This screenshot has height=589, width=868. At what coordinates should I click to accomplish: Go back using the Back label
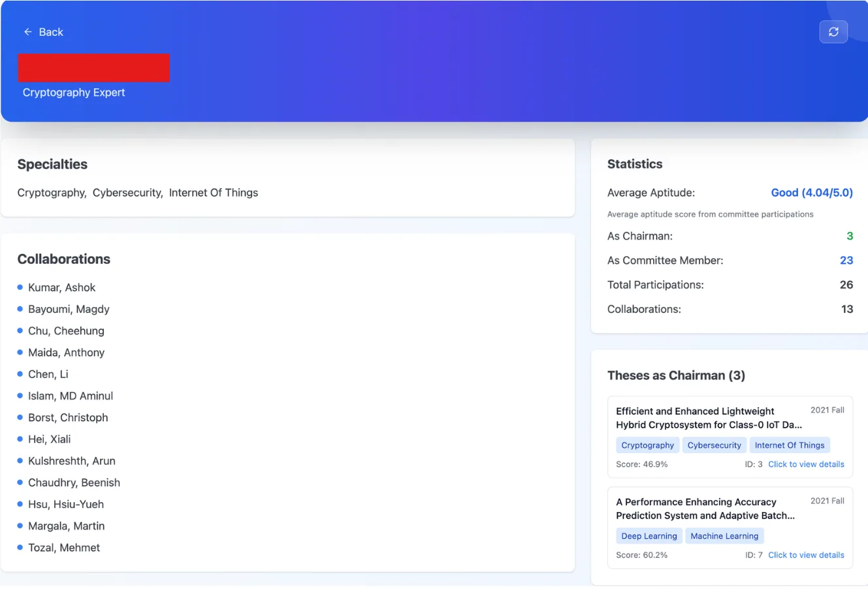(x=51, y=32)
